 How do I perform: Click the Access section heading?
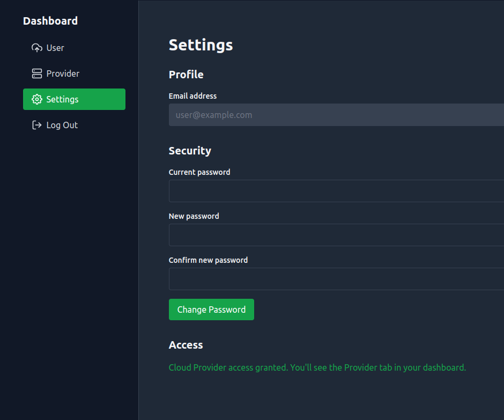pyautogui.click(x=186, y=345)
